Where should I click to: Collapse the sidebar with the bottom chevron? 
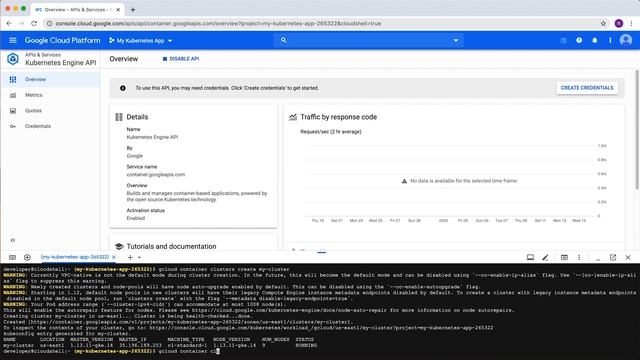[x=13, y=240]
